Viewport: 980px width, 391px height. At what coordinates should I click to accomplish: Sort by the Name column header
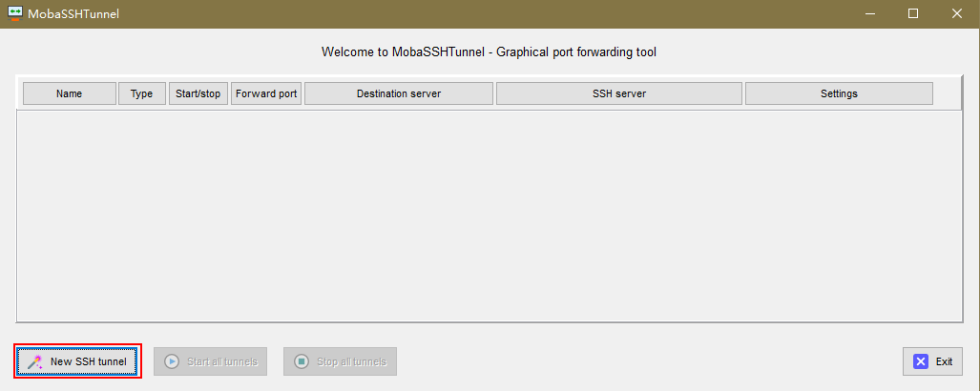[70, 93]
